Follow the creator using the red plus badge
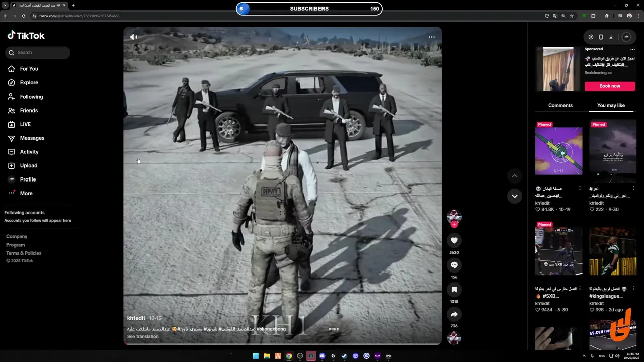The image size is (644, 362). (x=454, y=224)
